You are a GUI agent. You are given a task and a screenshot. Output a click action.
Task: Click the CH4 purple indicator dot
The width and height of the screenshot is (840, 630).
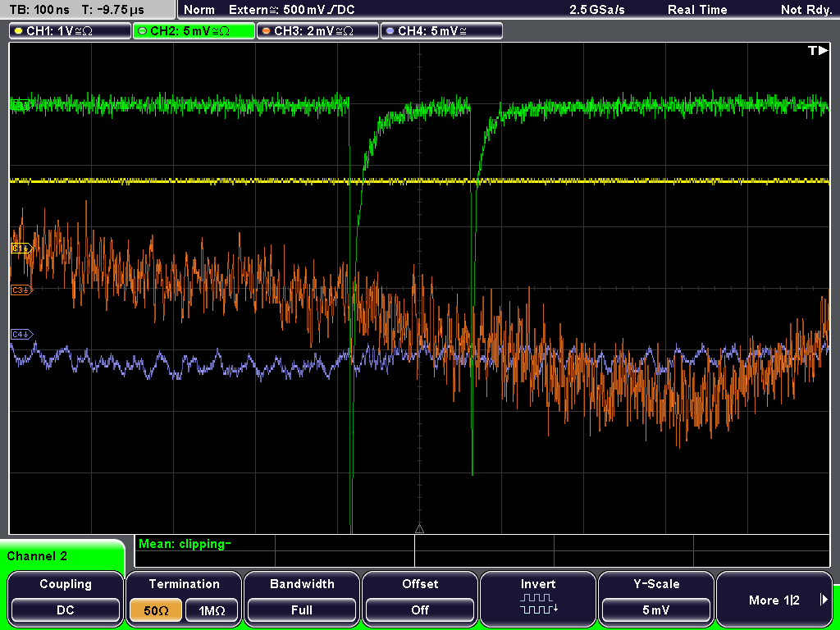(x=390, y=31)
